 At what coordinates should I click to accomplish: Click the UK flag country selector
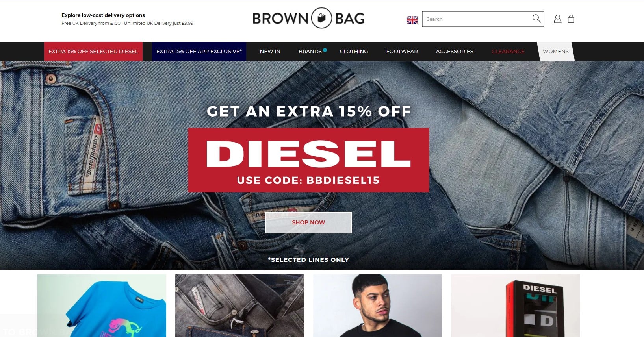412,20
